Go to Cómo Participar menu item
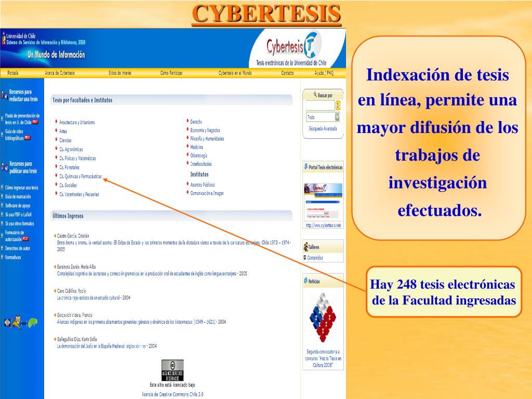Viewport: 532px width, 399px height. [171, 73]
